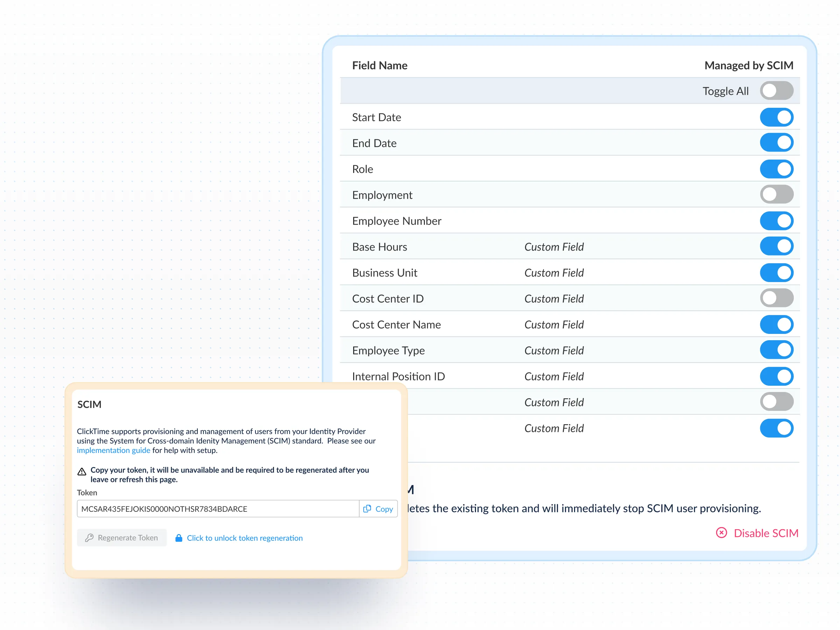Image resolution: width=840 pixels, height=630 pixels.
Task: Turn off Employee Number toggle
Action: (x=776, y=220)
